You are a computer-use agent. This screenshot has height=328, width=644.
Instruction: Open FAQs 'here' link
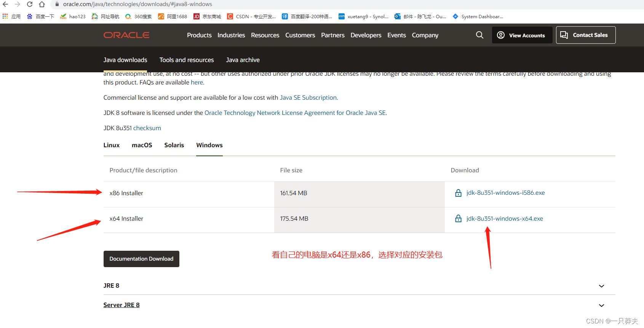point(197,82)
